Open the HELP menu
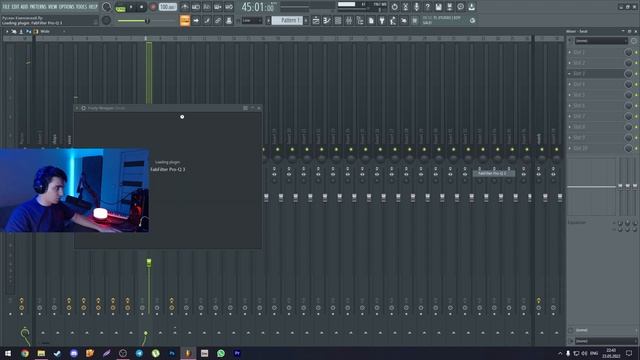Screen dimensions: 640x360 tap(93, 7)
